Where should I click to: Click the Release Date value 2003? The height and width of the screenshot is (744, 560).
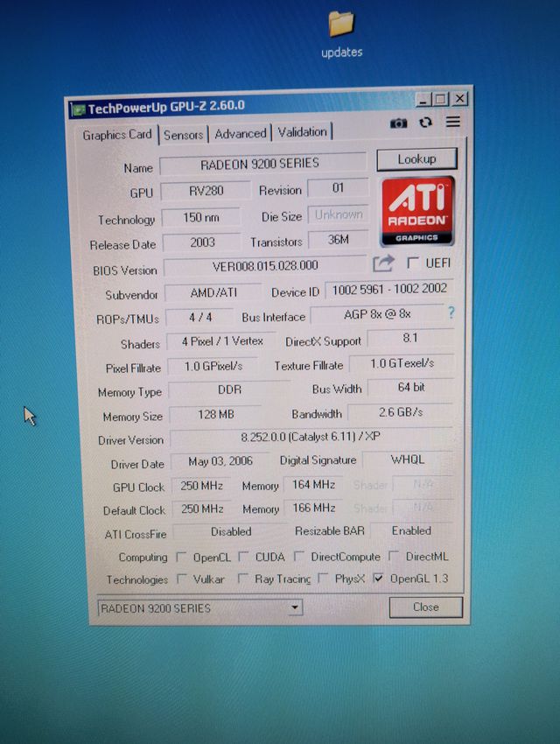click(202, 242)
